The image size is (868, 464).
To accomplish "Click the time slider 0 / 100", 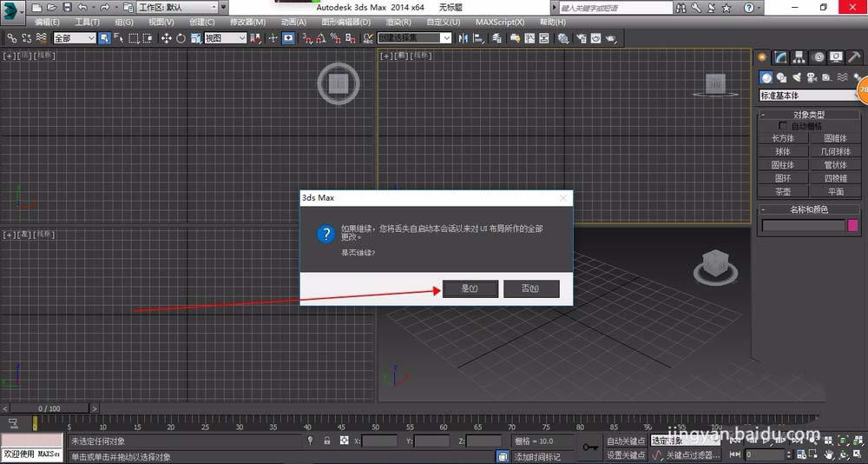I will tap(49, 408).
